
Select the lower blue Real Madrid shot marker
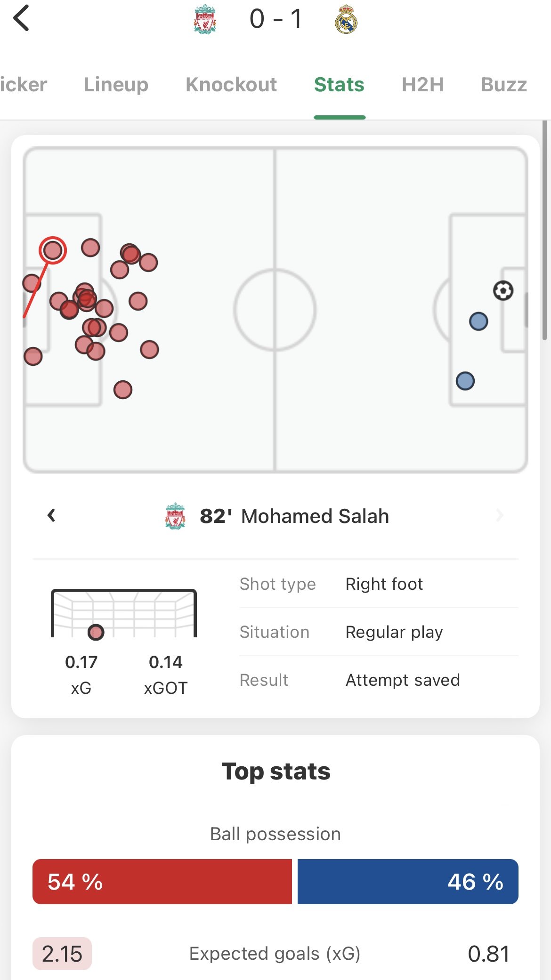pos(465,381)
